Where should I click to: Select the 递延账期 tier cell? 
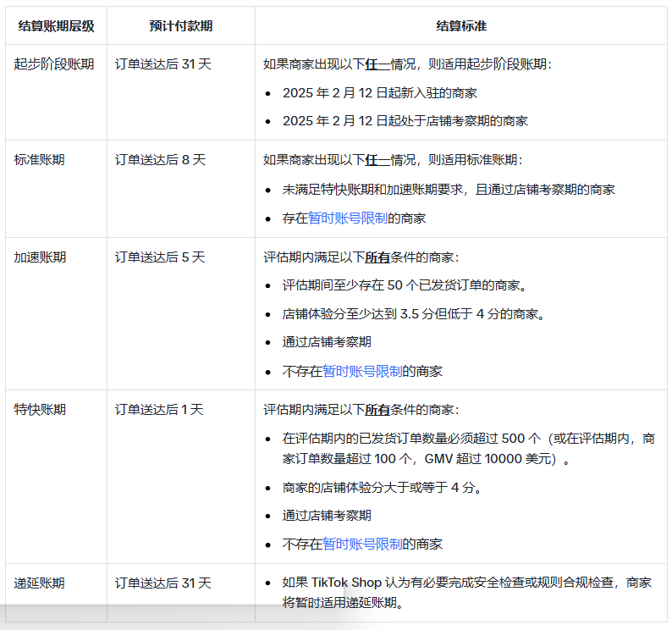40,583
